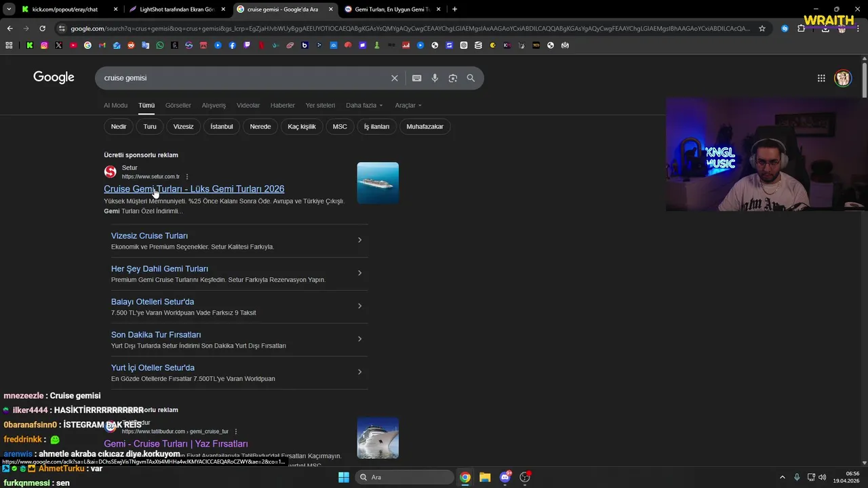Submit search with the magnifier icon
This screenshot has height=488, width=868.
coord(471,78)
